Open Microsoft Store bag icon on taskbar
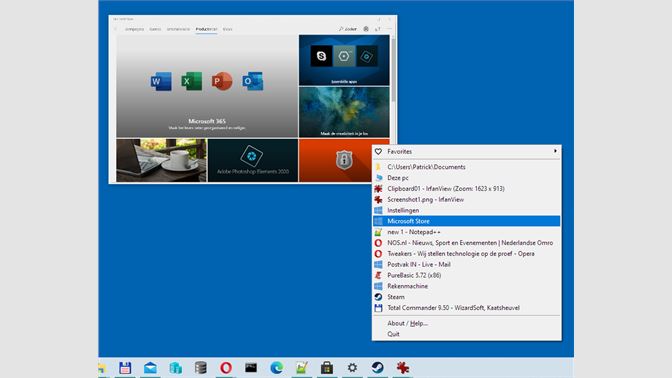The height and width of the screenshot is (378, 672). point(327,368)
